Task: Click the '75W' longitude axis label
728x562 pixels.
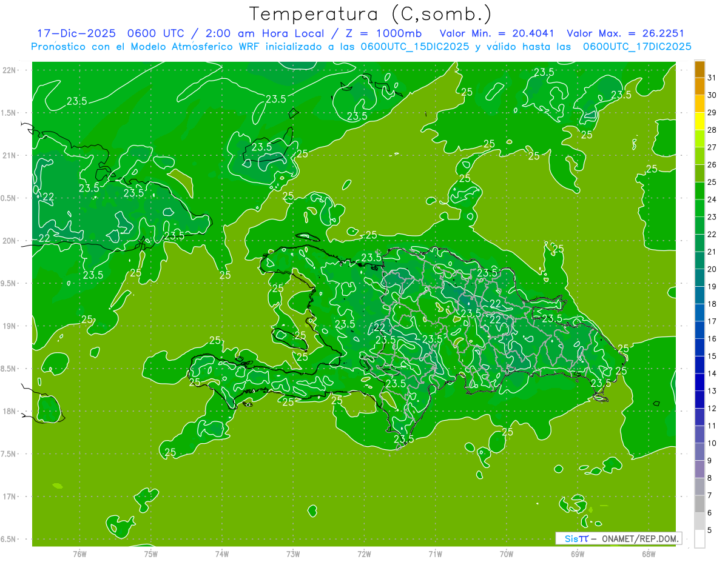Action: coord(151,554)
